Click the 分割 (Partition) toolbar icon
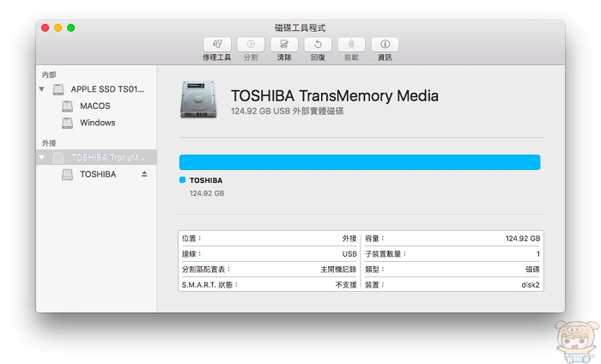This screenshot has height=364, width=601. coord(250,44)
